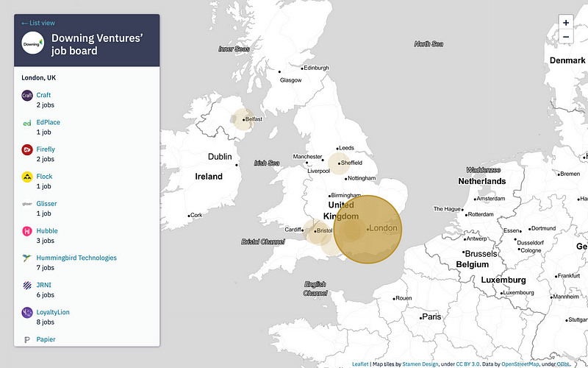Open the Papier company link
The width and height of the screenshot is (588, 368).
pyautogui.click(x=46, y=339)
